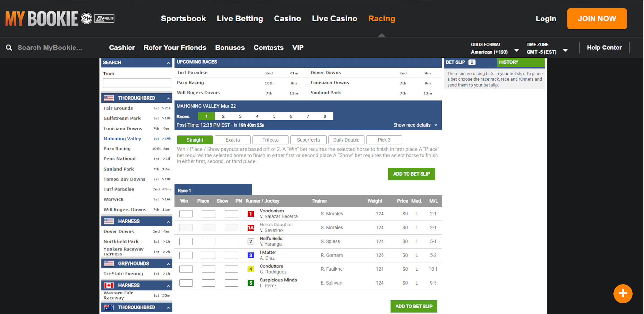Select the Pick 3 bet type
This screenshot has height=314, width=644.
(384, 140)
